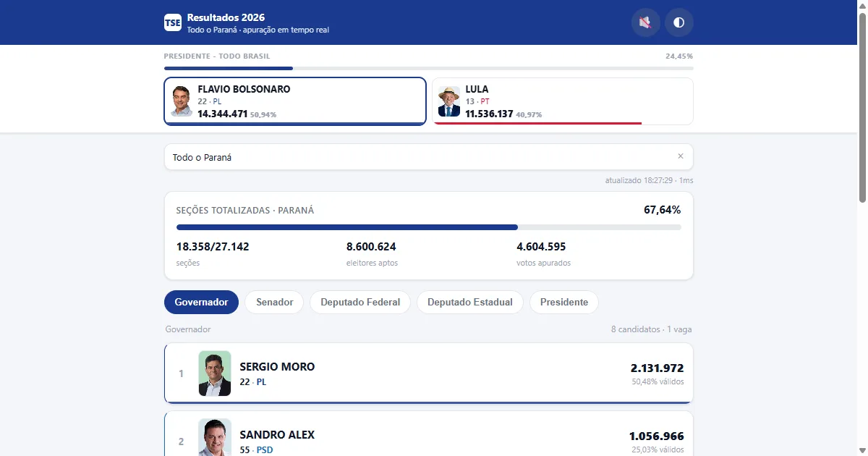Click the Paraná sections totalized progress bar
The image size is (868, 456).
pos(428,227)
